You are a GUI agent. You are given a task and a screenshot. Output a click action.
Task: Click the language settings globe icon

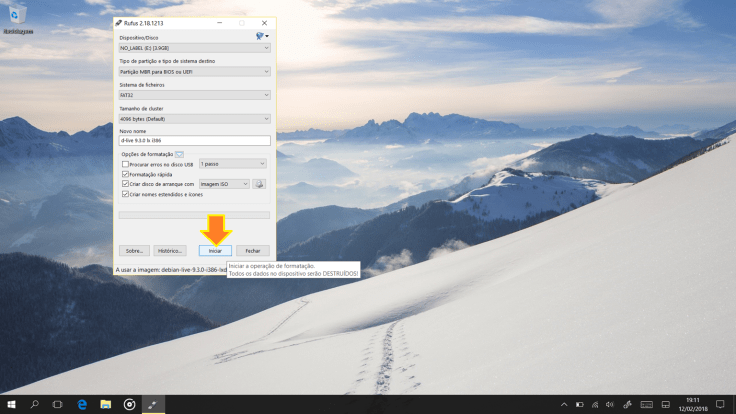point(261,36)
